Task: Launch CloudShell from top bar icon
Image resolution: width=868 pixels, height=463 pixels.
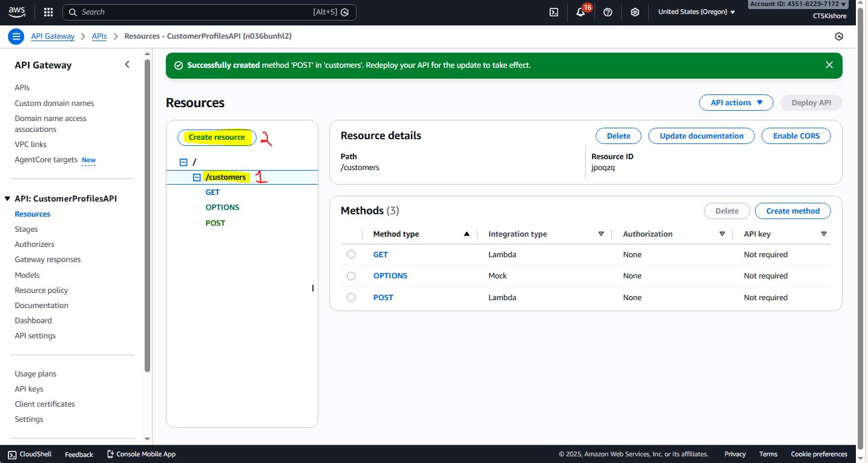Action: 553,12
